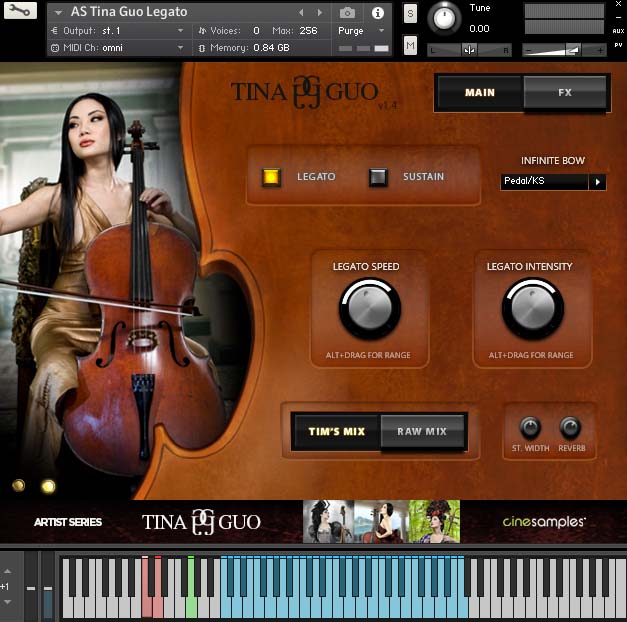Shift keyboard octave up arrow
Viewport: 627px width, 622px height.
tap(8, 571)
